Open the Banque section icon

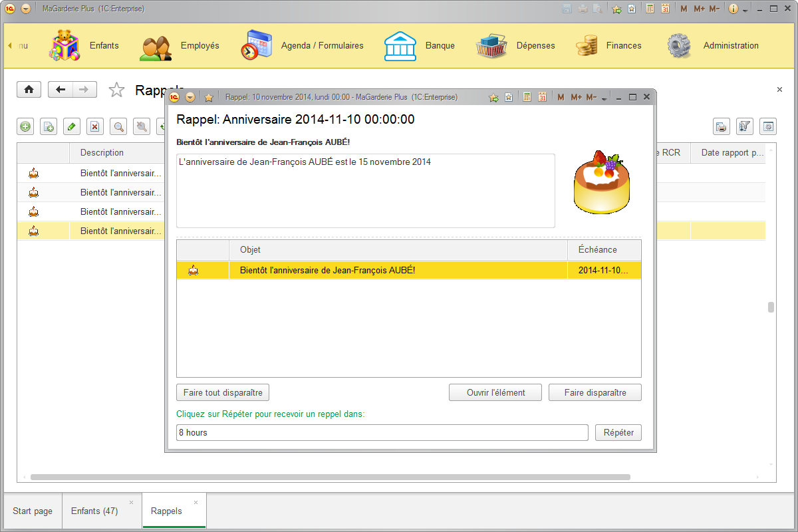pyautogui.click(x=400, y=45)
